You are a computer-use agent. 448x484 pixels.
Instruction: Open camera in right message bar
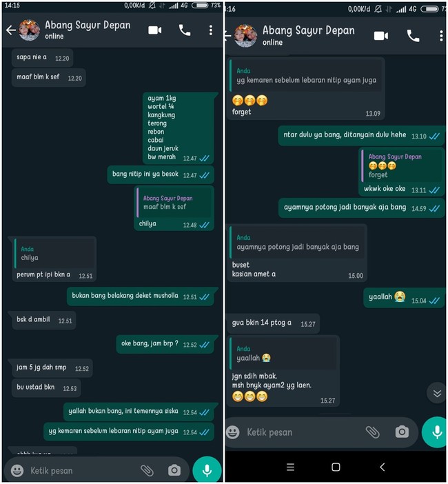pos(402,432)
